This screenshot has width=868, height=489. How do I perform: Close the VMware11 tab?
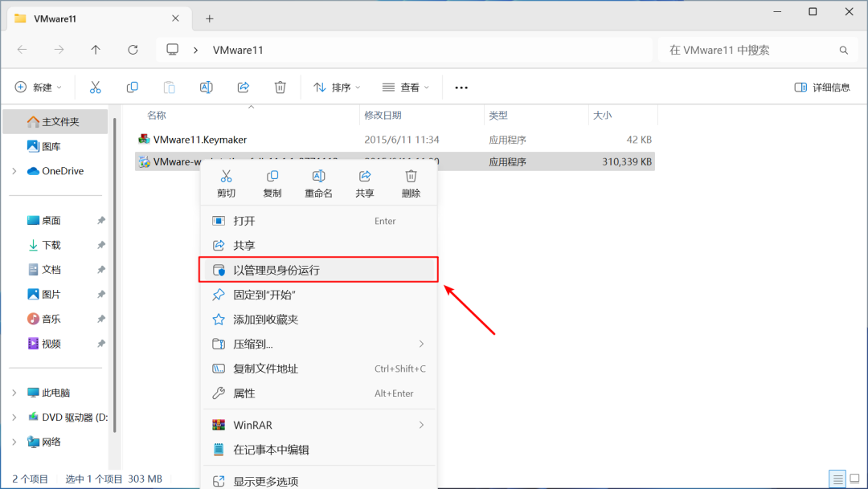pos(175,18)
